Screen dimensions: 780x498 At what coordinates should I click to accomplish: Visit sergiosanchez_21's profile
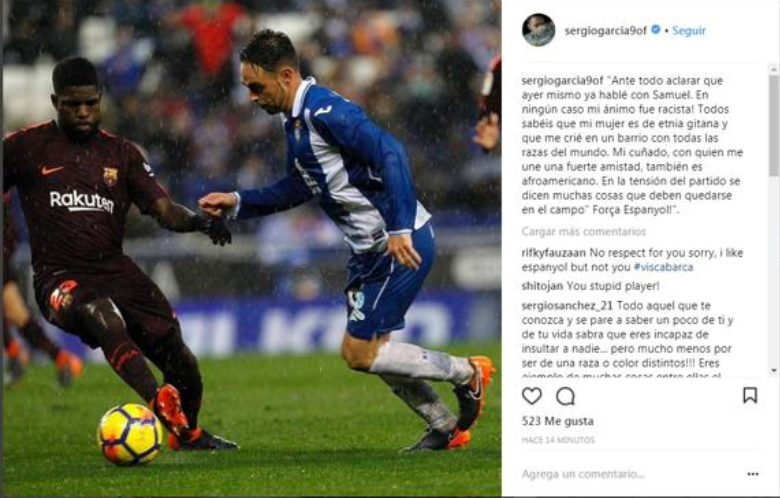pos(567,305)
